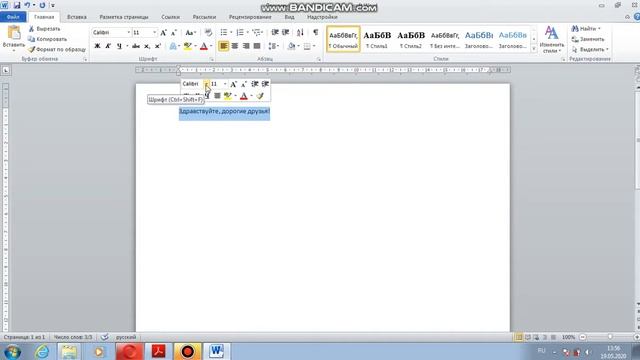Click the sort icon in paragraph group
This screenshot has width=640, height=360.
(300, 32)
